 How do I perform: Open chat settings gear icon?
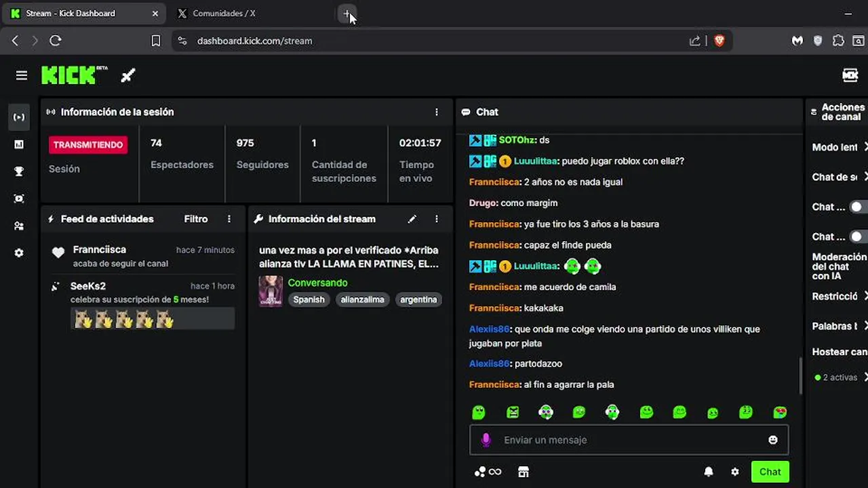735,472
